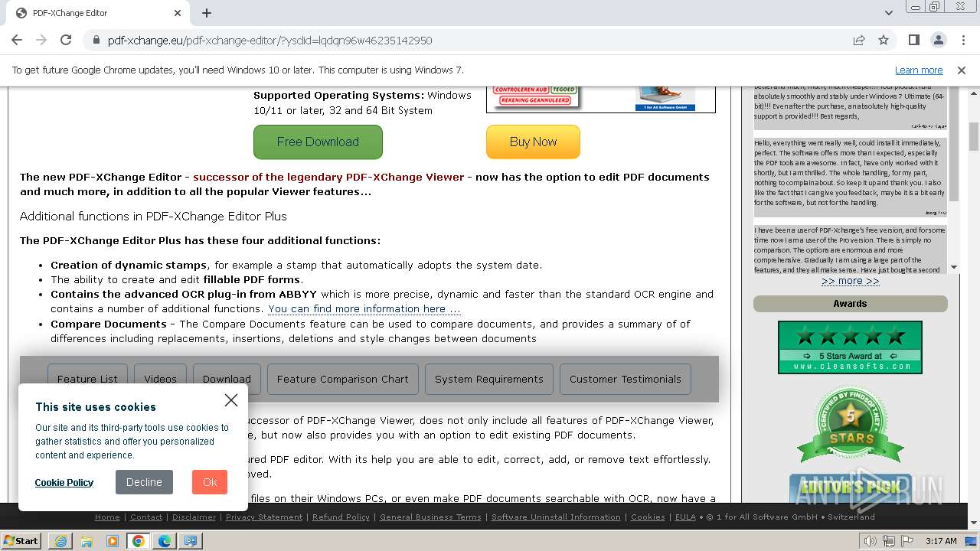Open the Chrome three-dot menu
980x551 pixels.
coord(963,41)
